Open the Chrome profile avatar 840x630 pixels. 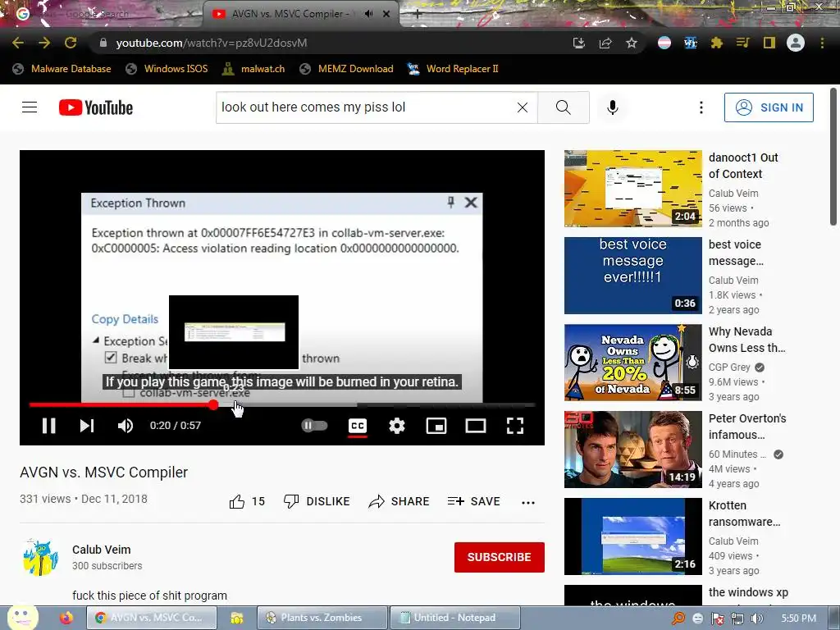796,43
